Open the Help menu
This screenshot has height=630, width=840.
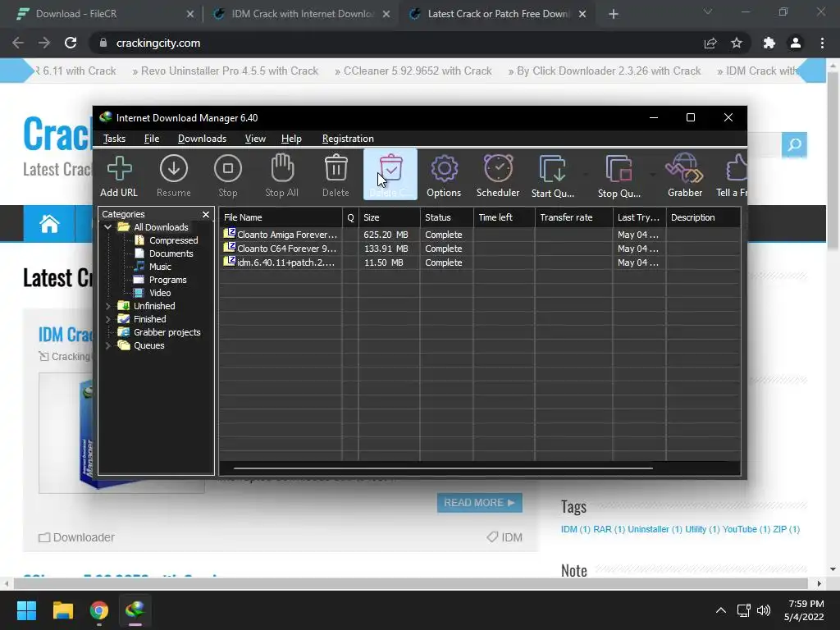[x=291, y=139]
